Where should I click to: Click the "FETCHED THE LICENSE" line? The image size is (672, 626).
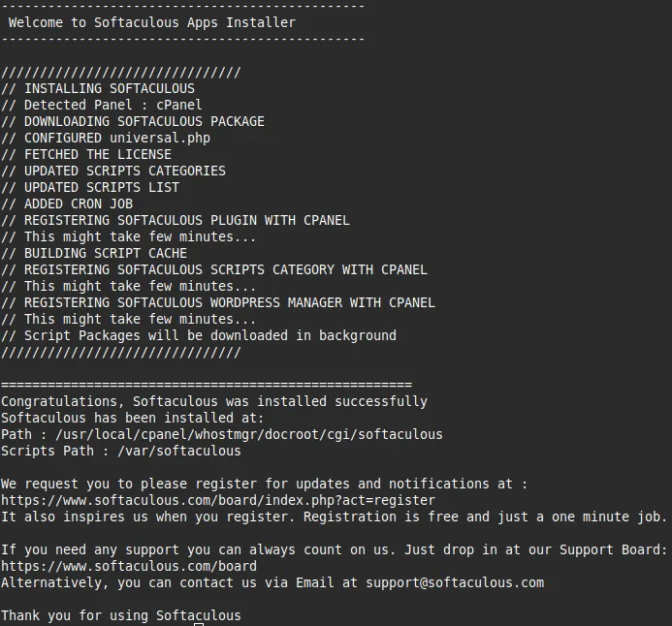[x=97, y=154]
